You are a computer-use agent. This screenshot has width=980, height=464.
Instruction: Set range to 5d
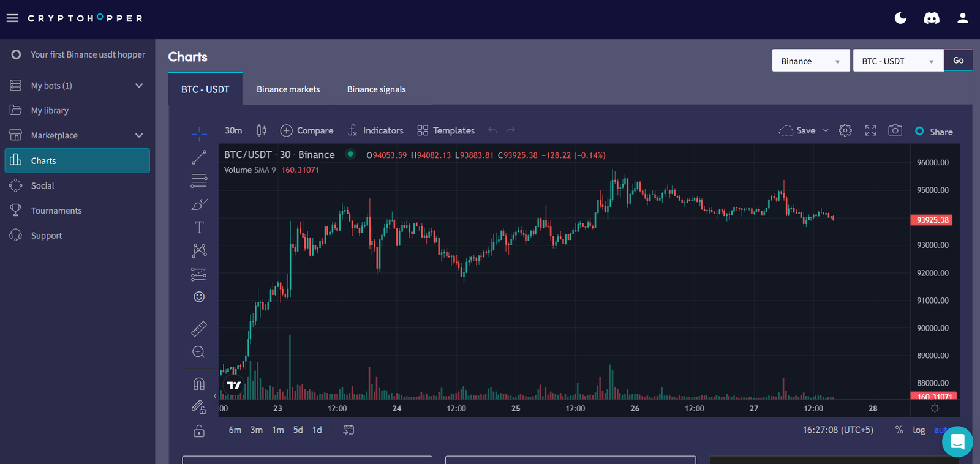point(298,430)
